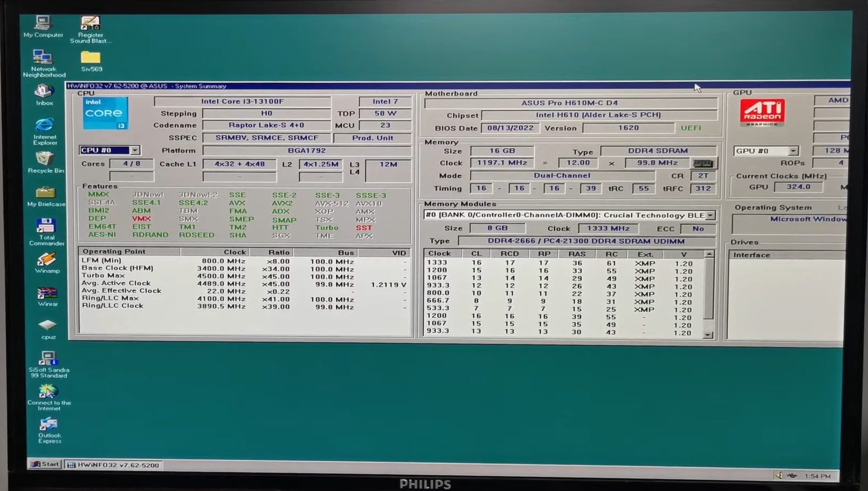Click the 1197.1 MHz memory clock value

(502, 162)
